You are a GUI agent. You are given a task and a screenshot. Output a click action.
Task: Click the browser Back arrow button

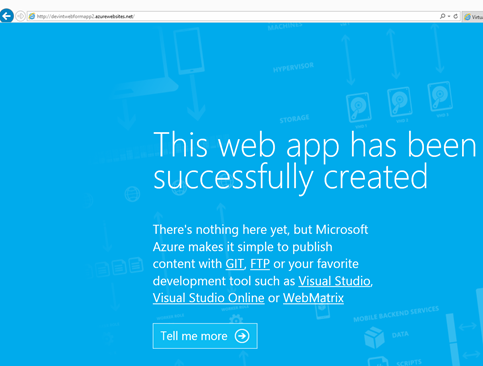6,16
